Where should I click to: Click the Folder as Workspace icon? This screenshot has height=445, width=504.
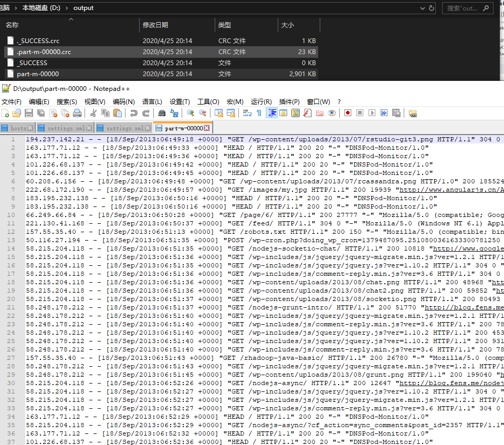pos(320,113)
